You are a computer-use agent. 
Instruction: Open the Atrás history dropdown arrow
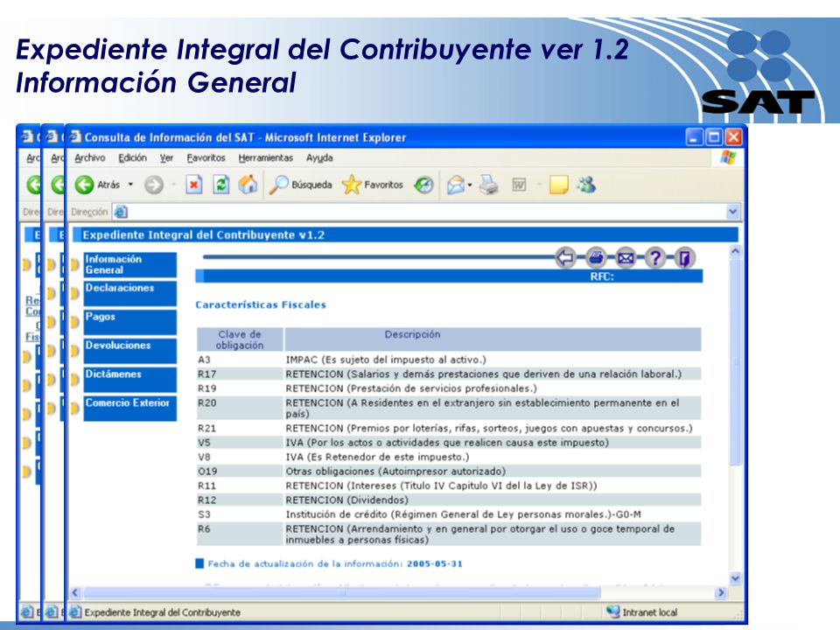[x=130, y=185]
